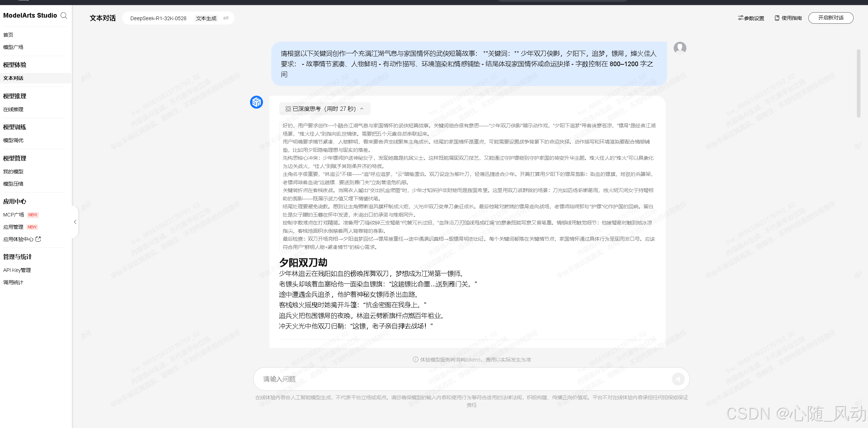Screen dimensions: 868x428
Task: Open 在线推理 sidebar item
Action: coord(13,109)
